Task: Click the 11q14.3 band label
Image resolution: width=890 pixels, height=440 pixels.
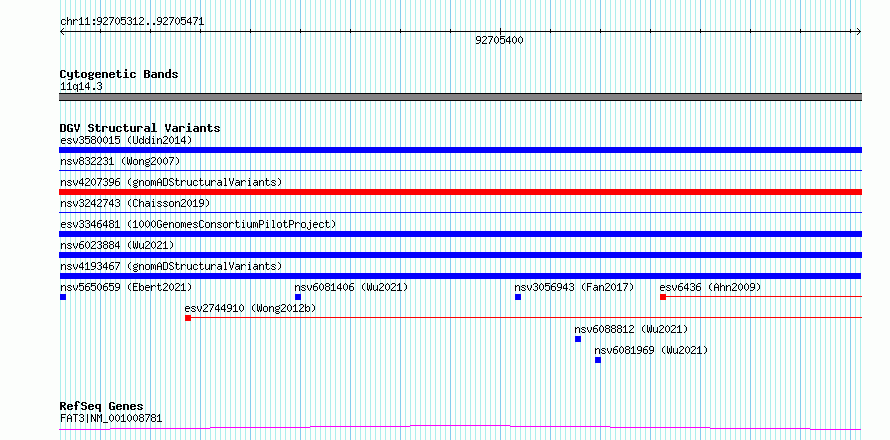Action: (81, 87)
